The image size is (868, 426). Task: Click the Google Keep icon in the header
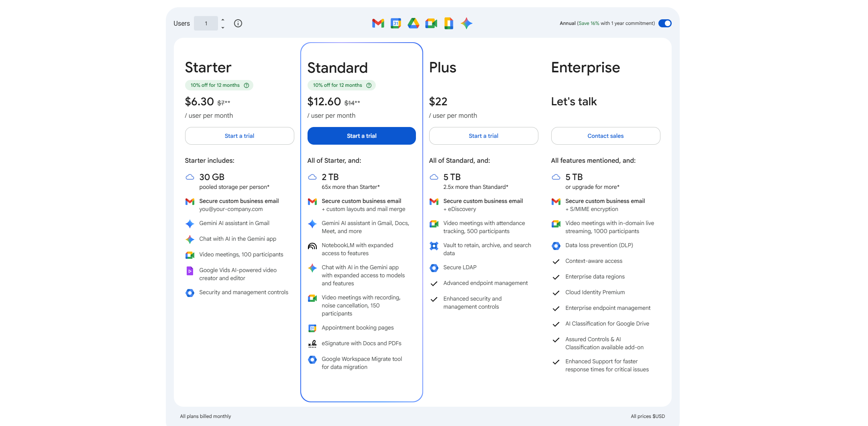tap(449, 23)
